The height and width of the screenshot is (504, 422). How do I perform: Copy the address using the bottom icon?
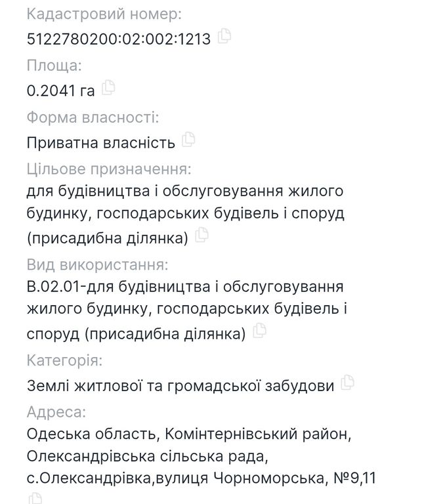(x=35, y=498)
